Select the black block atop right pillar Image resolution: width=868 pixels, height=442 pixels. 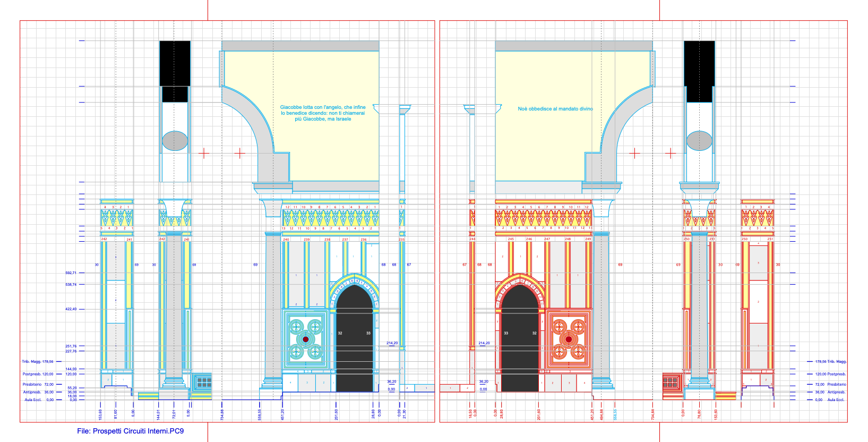coord(699,71)
